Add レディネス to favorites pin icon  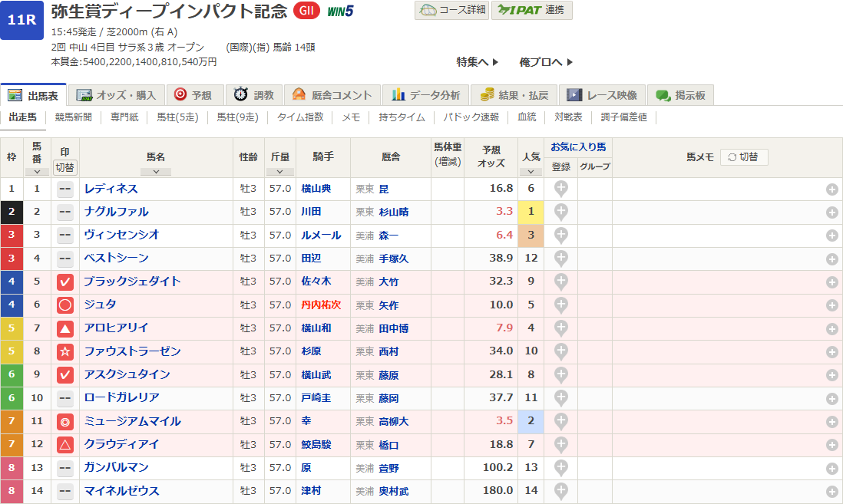click(x=561, y=189)
